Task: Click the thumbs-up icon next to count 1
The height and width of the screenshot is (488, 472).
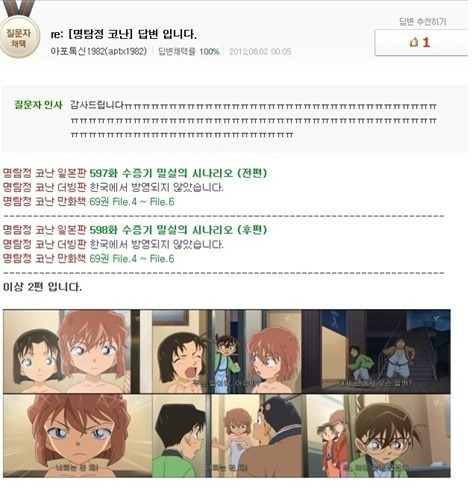Action: 414,42
